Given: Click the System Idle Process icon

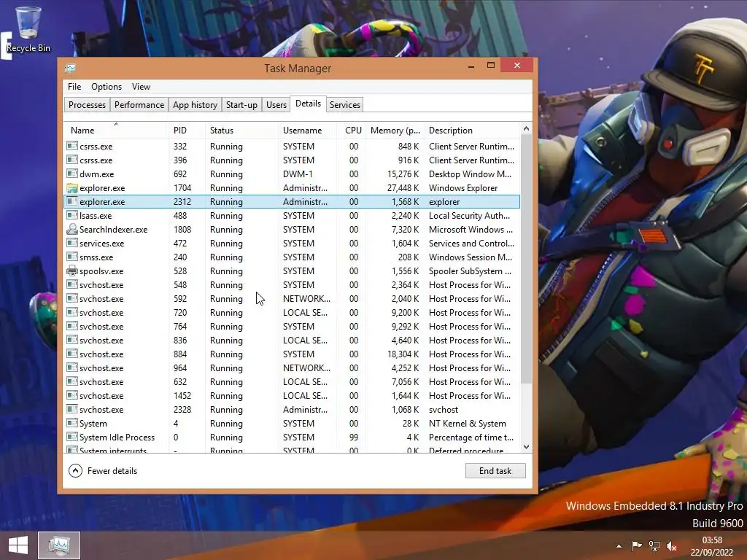Looking at the screenshot, I should coord(72,437).
